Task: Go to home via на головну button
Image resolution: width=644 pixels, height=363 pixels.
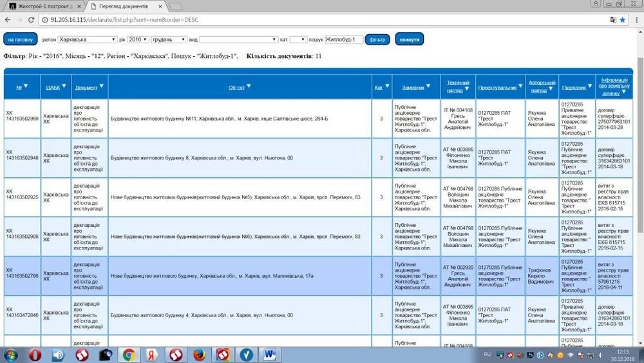Action: [x=21, y=39]
